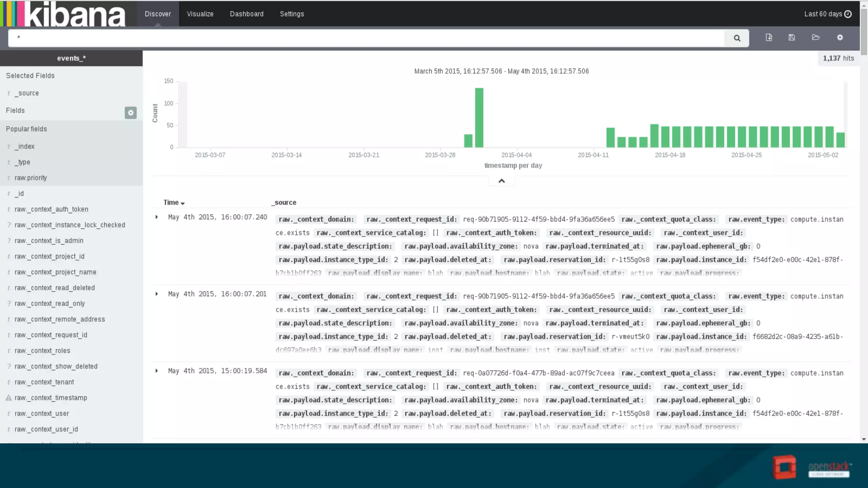The height and width of the screenshot is (488, 868).
Task: Click the gear icon in query toolbar
Action: coord(840,37)
